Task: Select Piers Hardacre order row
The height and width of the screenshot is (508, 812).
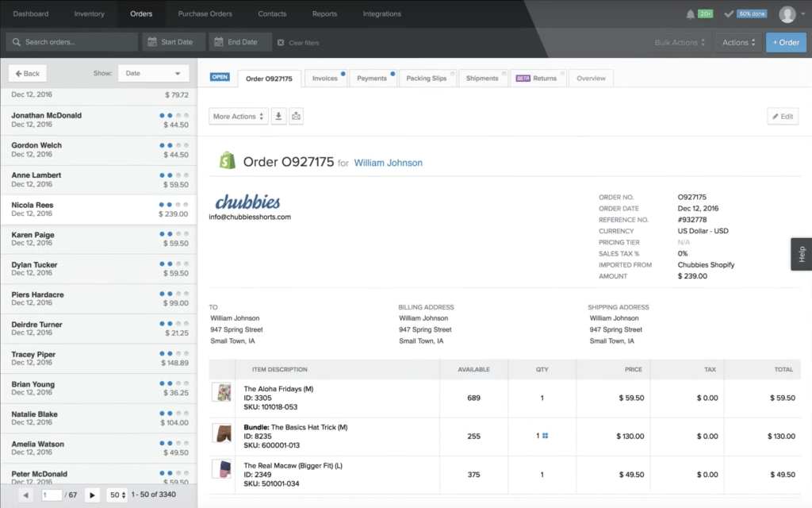Action: coord(98,299)
